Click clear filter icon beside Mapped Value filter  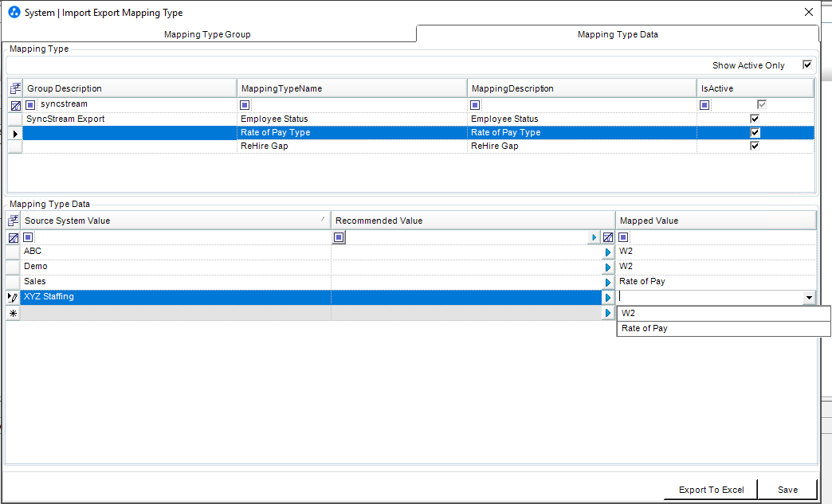pyautogui.click(x=608, y=237)
